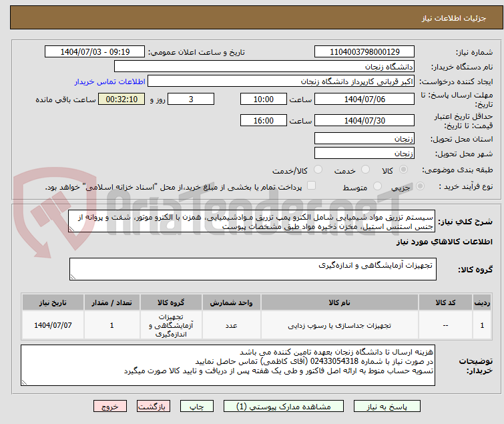504x424 pixels.
Task: Click the unit cell عدد
Action: (x=232, y=326)
